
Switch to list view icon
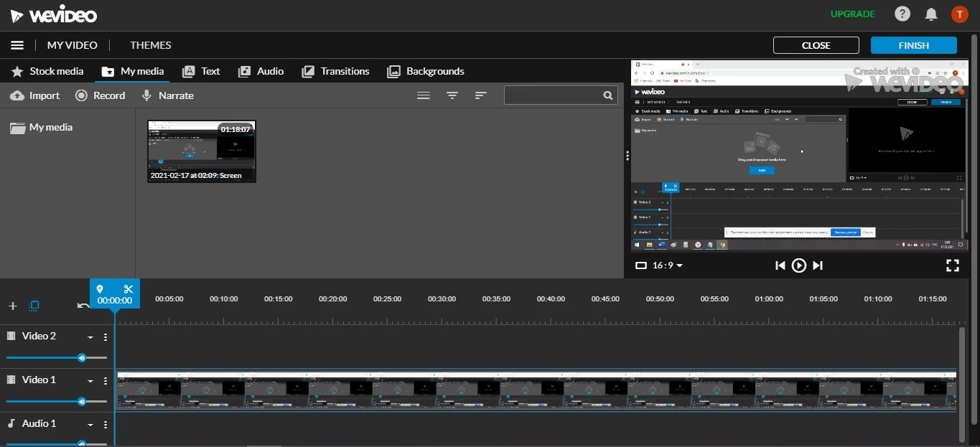tap(424, 95)
